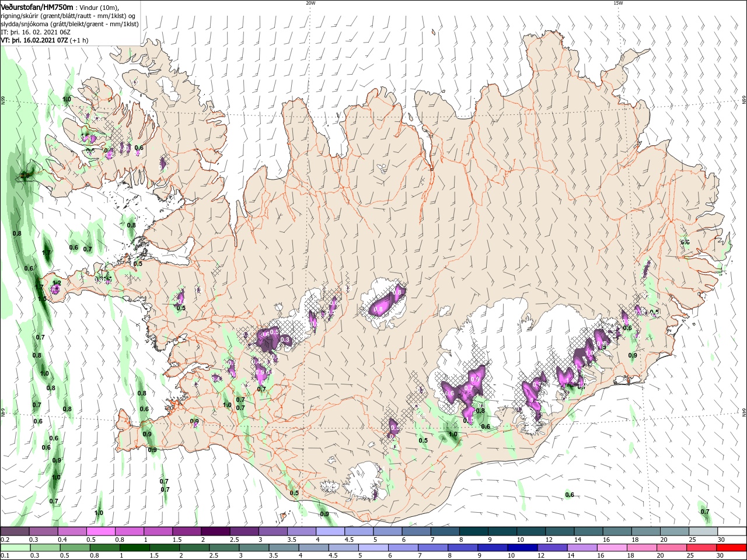Image resolution: width=747 pixels, height=560 pixels.
Task: Click the valid time 'VT: þri. 16.02.2021 07Z'
Action: pos(34,40)
